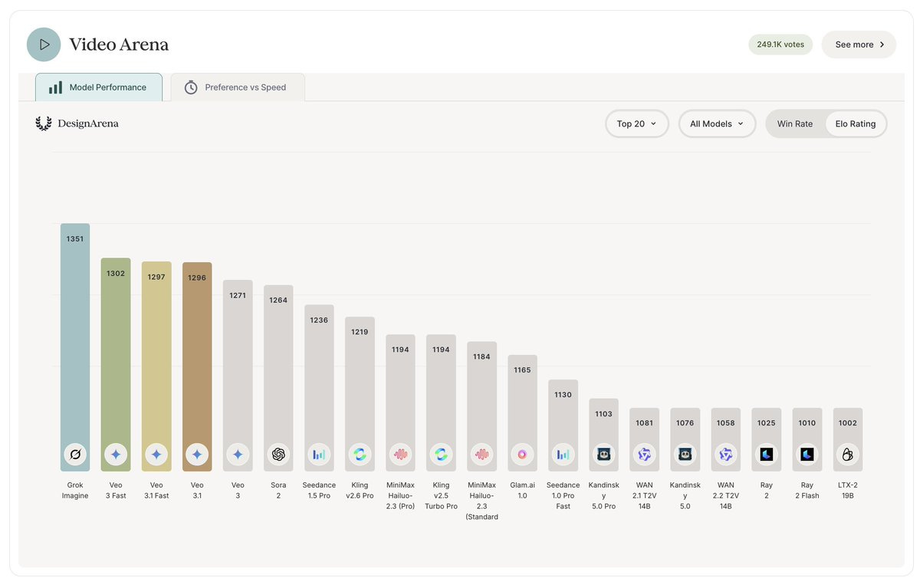Click the 1297 value on Veo 3.1 Fast bar
Viewport: 920px width, 588px height.
[x=156, y=278]
